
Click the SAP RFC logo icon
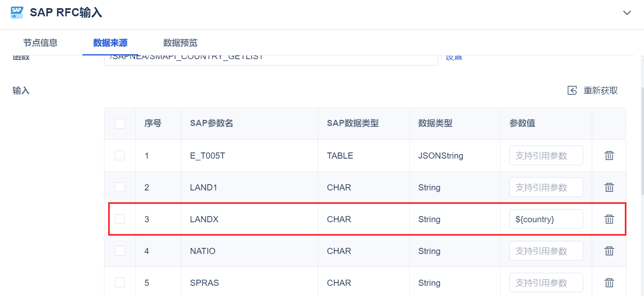(17, 13)
